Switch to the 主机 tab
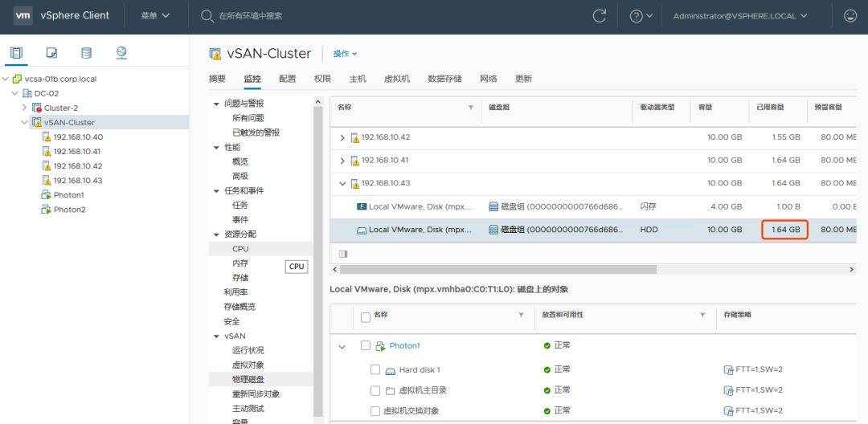Screen dimensions: 868x424 point(358,79)
